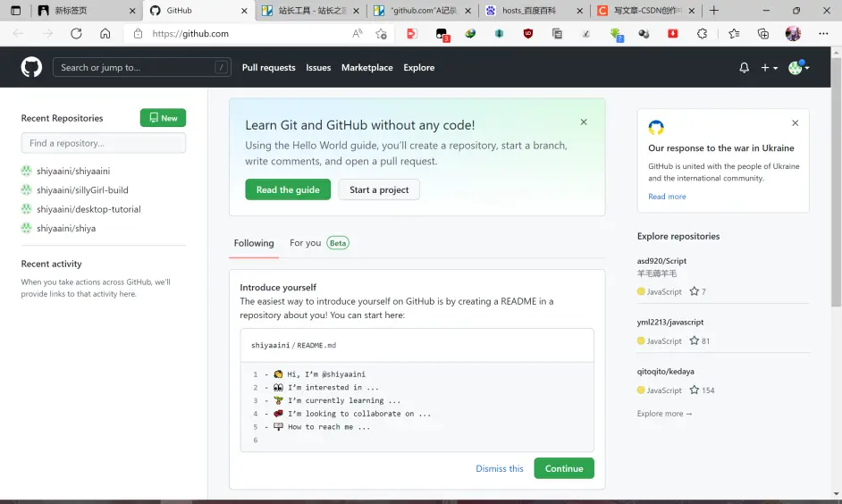Go to browser home page icon

tap(105, 33)
